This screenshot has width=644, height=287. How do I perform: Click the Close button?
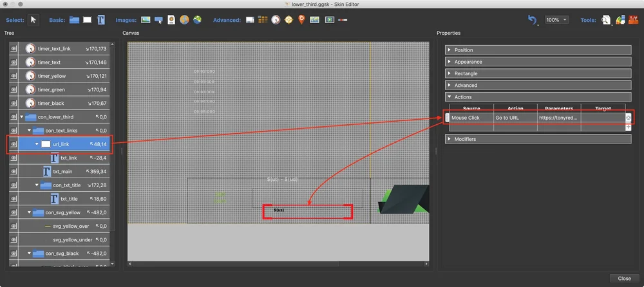click(624, 279)
